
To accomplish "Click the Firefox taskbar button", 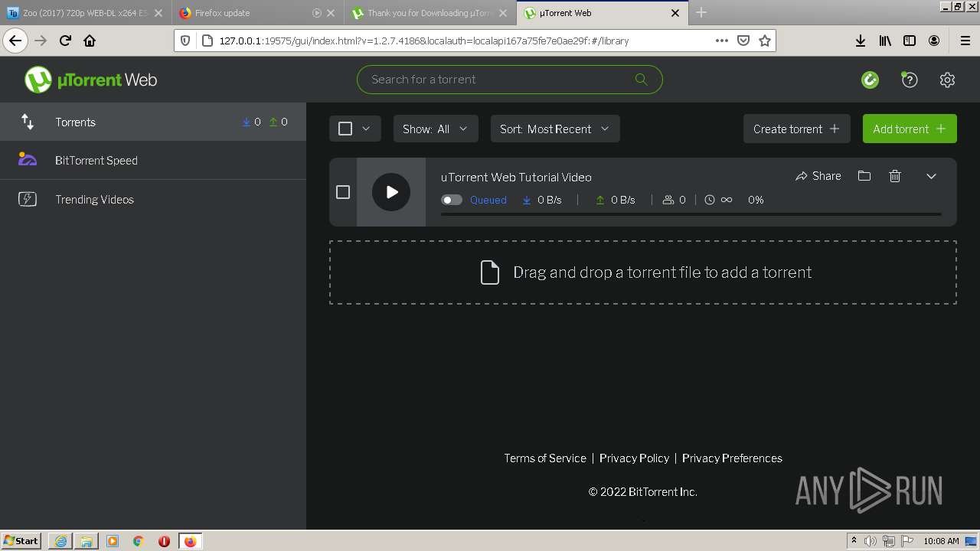I will [190, 541].
